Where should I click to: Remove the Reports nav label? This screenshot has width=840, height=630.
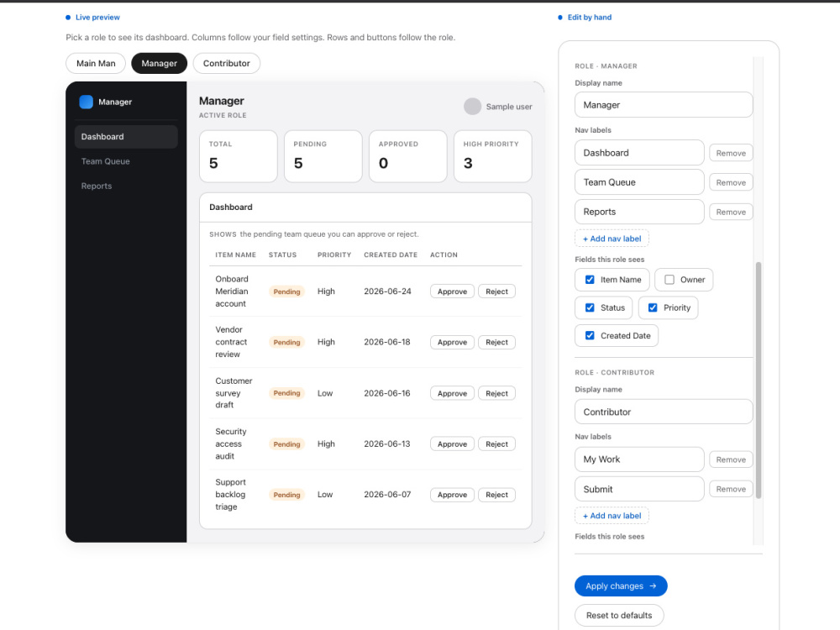pyautogui.click(x=731, y=213)
